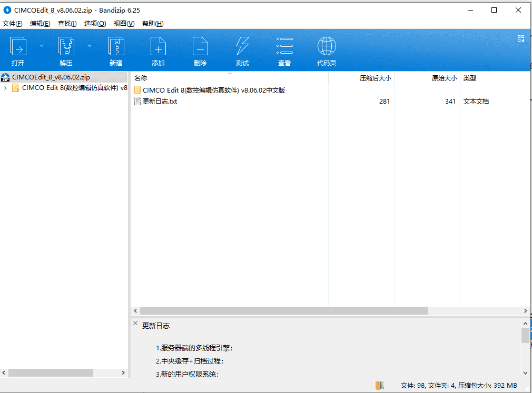Click the grid layout icon at toolbar right
The image size is (532, 393).
[x=521, y=38]
